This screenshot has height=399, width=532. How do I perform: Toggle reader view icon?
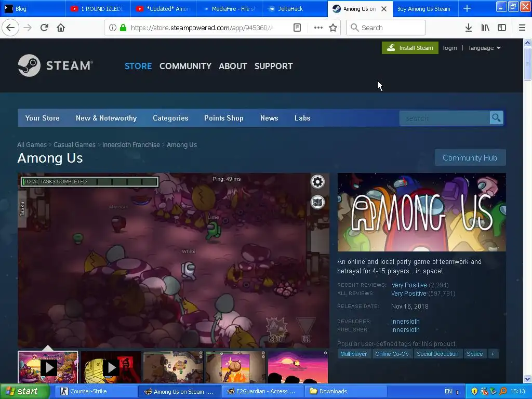coord(297,28)
